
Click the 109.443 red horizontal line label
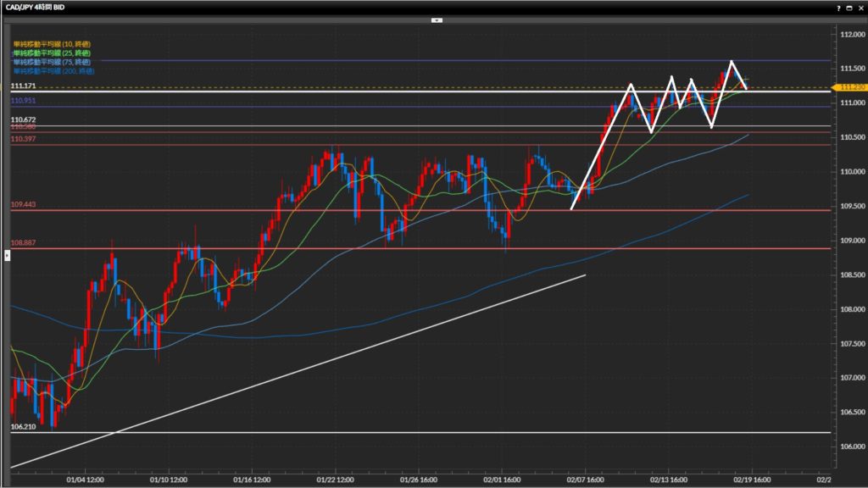click(23, 205)
